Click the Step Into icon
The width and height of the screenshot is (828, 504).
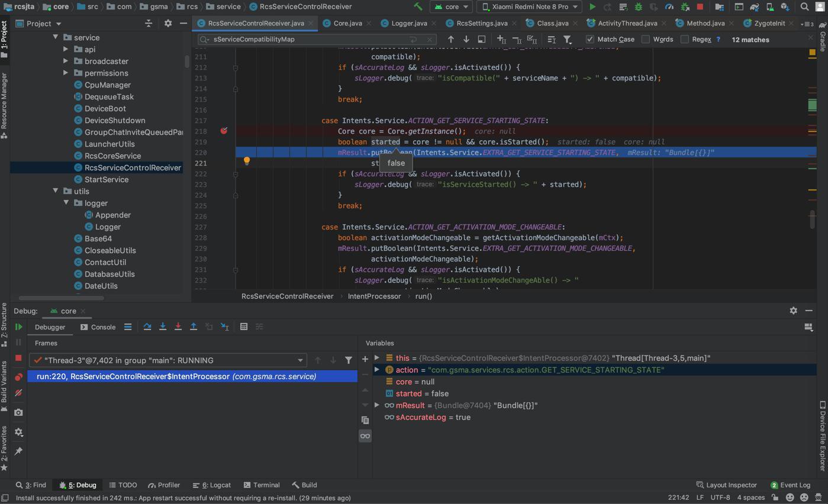click(163, 327)
